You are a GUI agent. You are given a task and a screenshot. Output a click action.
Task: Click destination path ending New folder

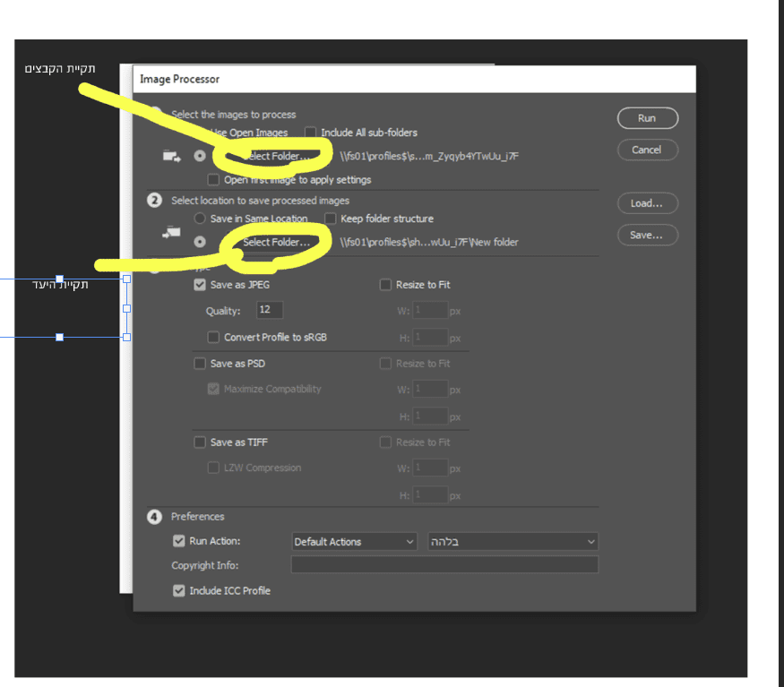click(x=429, y=243)
